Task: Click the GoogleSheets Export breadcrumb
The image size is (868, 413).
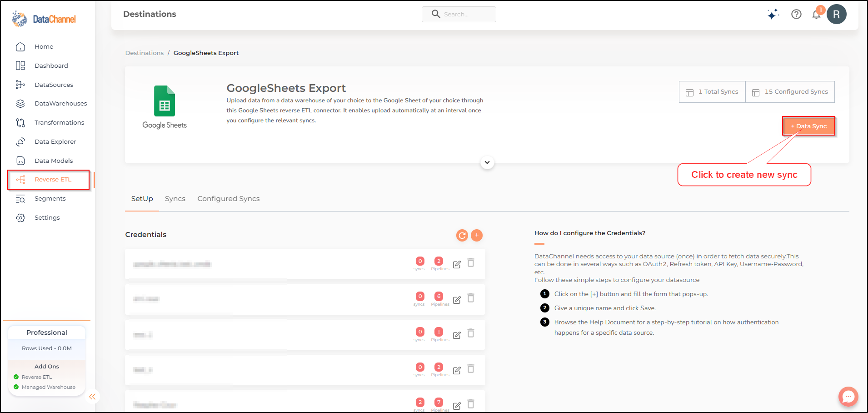Action: pos(206,53)
